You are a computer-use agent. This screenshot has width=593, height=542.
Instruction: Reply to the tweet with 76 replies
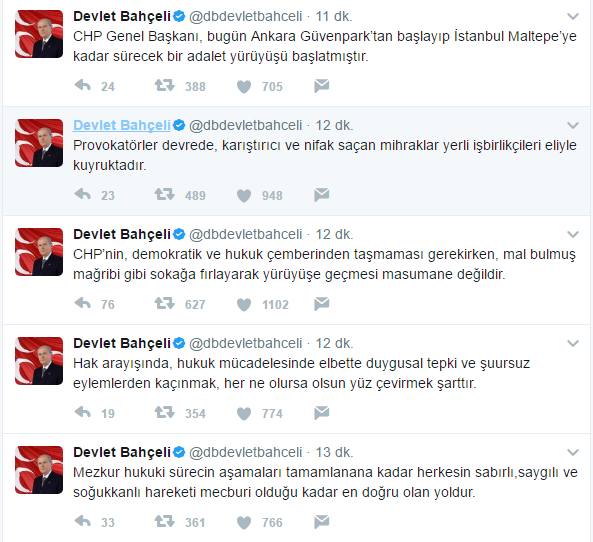tap(83, 303)
